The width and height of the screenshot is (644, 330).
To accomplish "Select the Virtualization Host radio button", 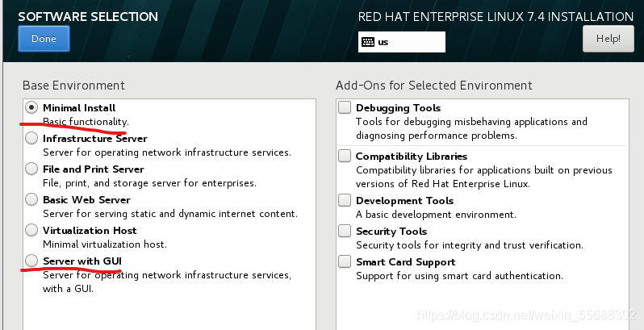I will click(31, 230).
